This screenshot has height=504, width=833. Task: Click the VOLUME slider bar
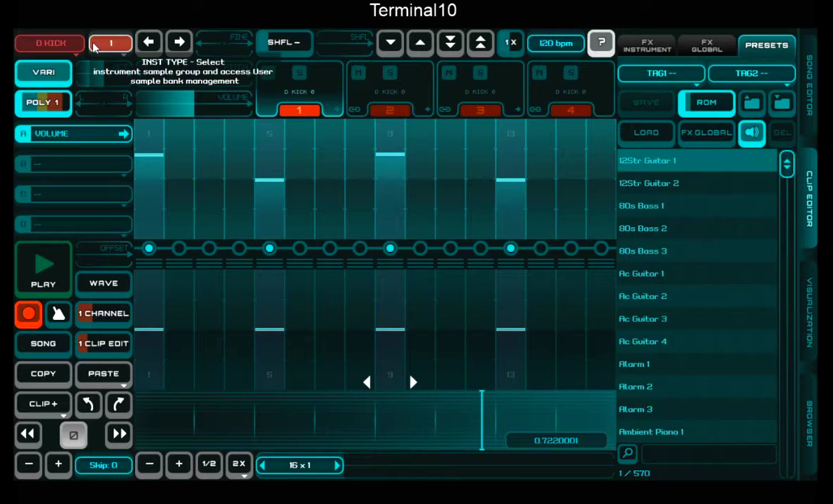(x=193, y=104)
